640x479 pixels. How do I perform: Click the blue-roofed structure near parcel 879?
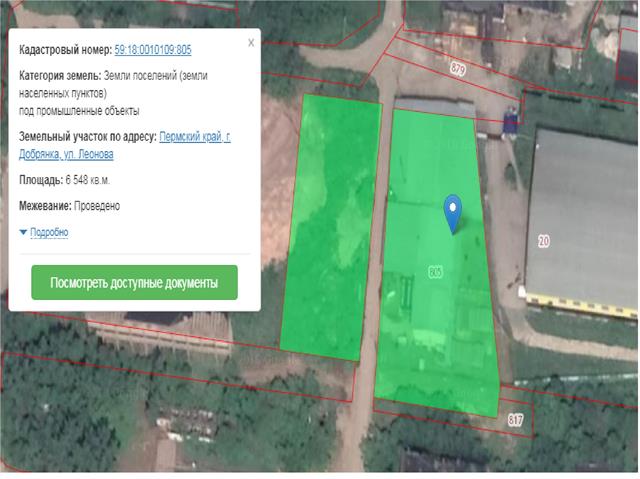(510, 125)
